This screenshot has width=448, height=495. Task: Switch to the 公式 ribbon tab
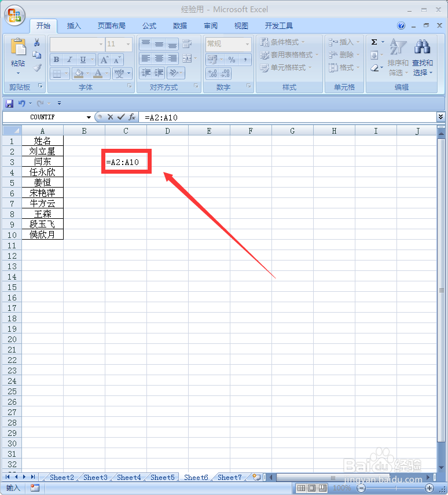(x=149, y=26)
